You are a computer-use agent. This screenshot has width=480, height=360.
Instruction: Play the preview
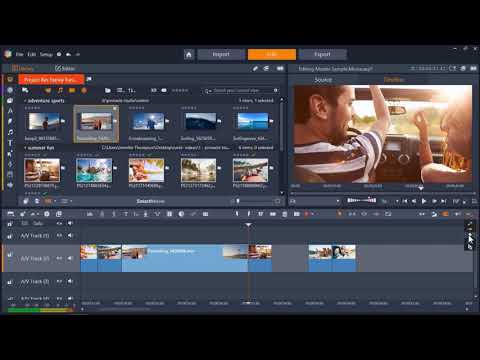pyautogui.click(x=424, y=201)
